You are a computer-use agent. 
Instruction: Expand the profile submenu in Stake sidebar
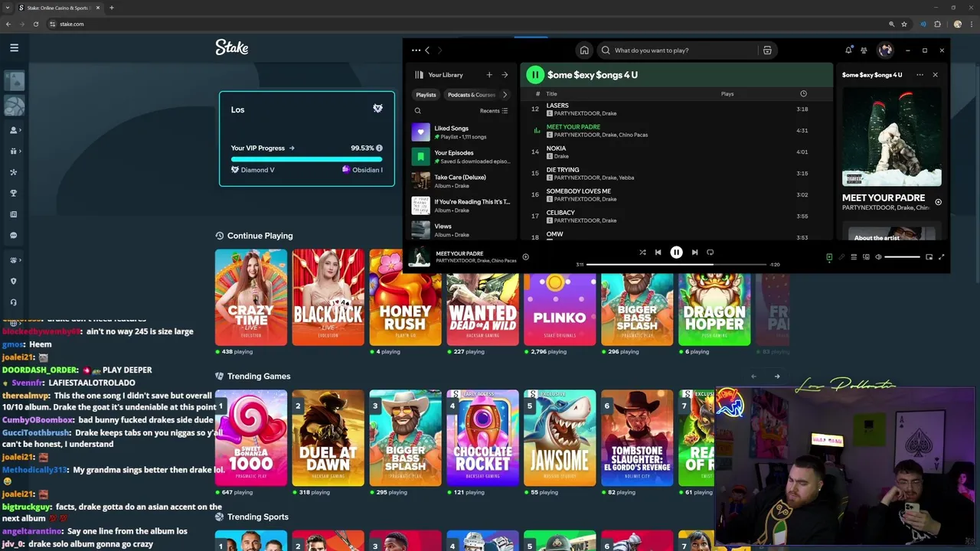tap(15, 130)
